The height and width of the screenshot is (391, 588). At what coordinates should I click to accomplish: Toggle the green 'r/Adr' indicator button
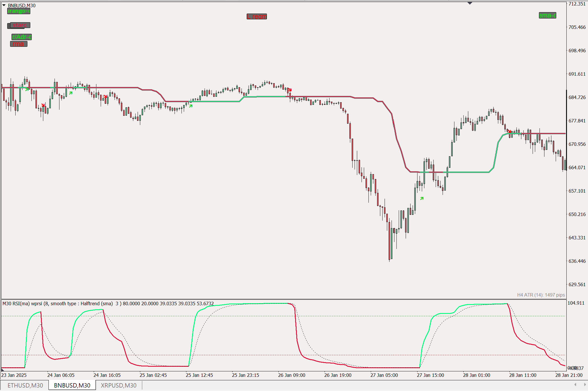22,37
